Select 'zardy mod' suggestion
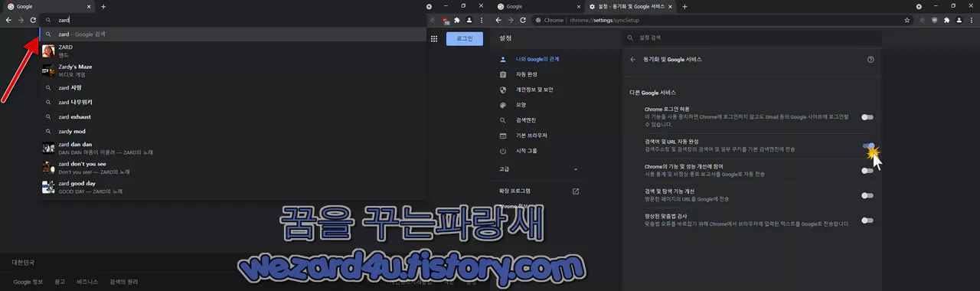The height and width of the screenshot is (291, 980). 232,131
